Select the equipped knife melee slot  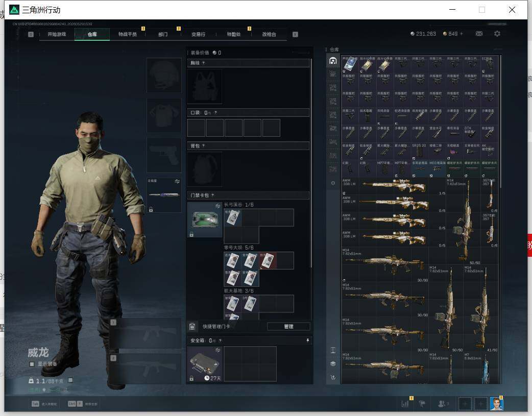[x=164, y=195]
